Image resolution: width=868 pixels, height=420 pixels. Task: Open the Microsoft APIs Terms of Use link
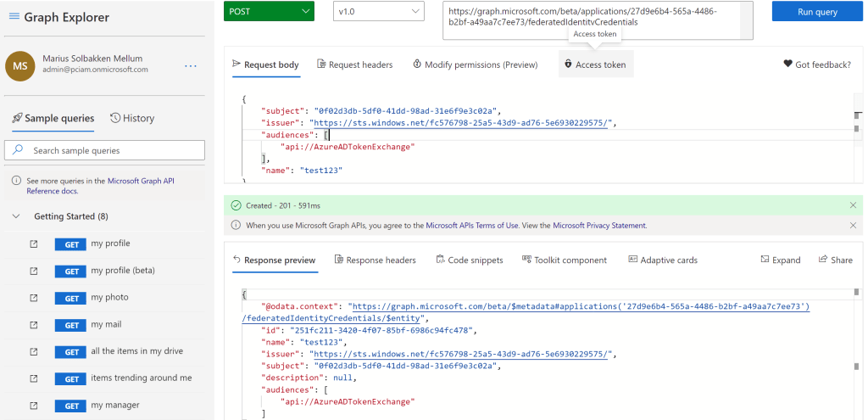click(483, 226)
